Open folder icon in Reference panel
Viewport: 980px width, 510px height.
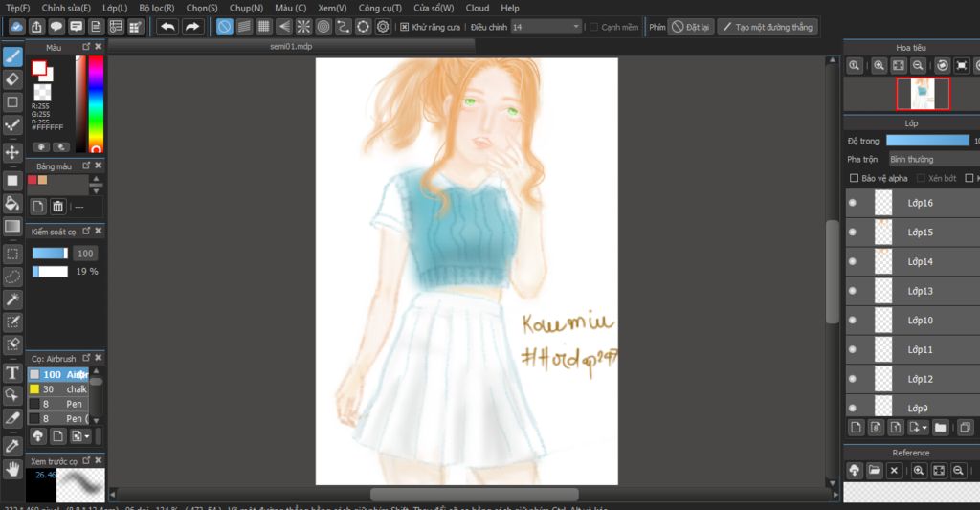pos(875,471)
